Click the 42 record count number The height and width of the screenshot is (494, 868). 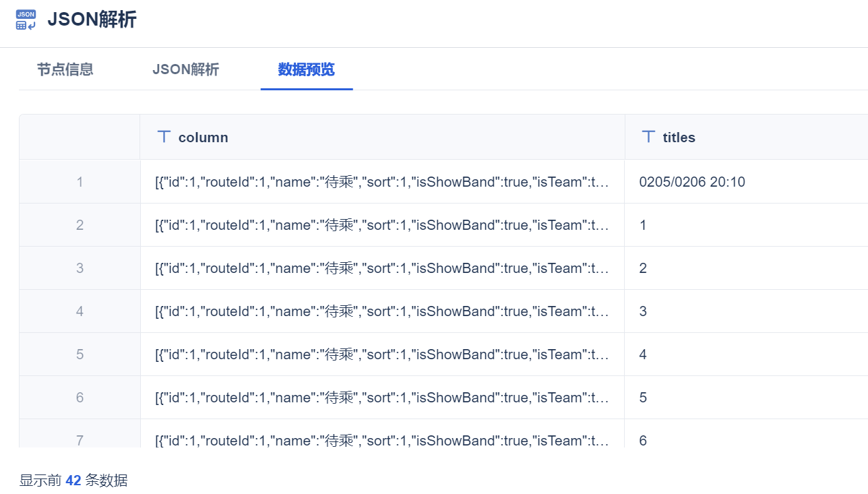(x=73, y=481)
